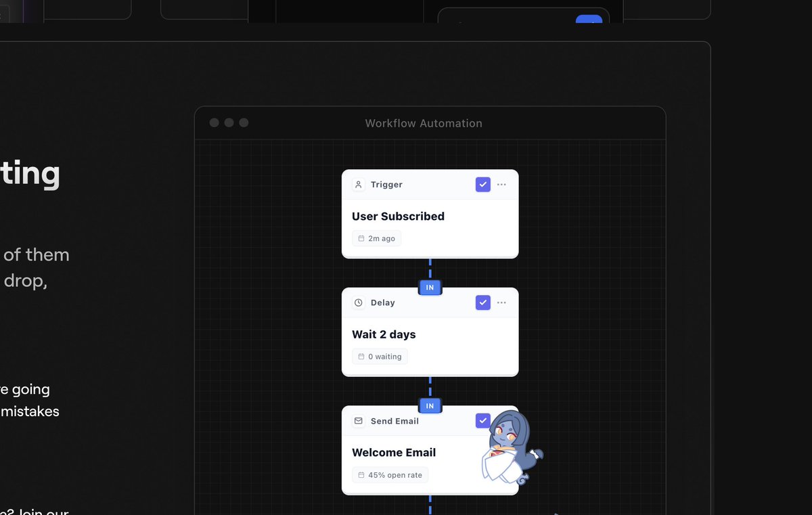Screen dimensions: 812x515
Task: Toggle the Send Email card checkbox
Action: click(482, 421)
